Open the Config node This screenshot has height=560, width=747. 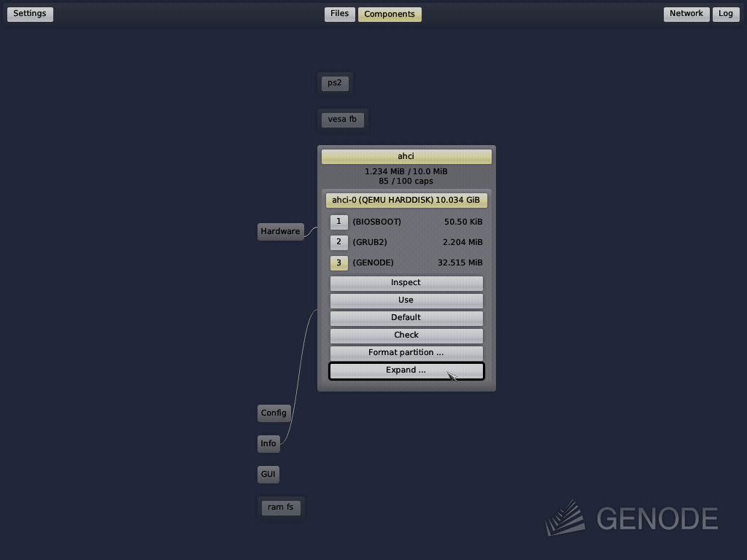274,413
